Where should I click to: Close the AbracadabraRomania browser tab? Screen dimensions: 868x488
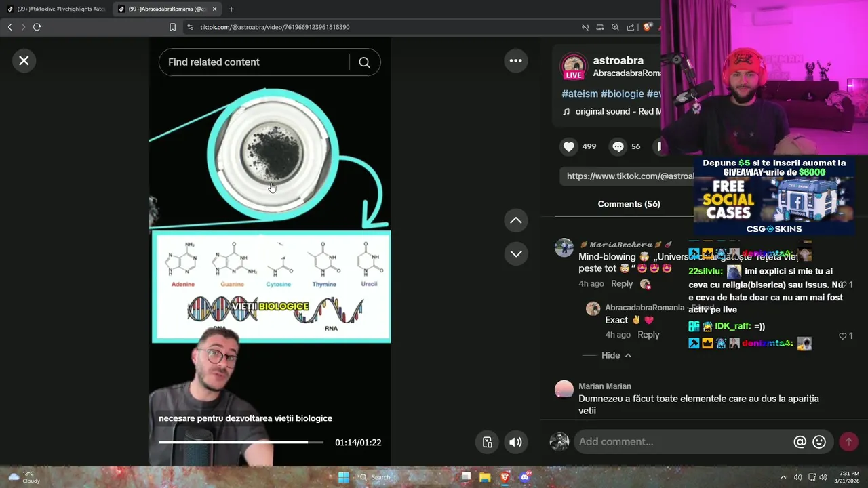215,9
